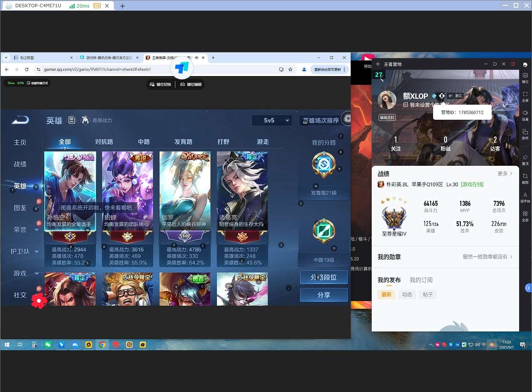Open 孙悟空 hero card
The width and height of the screenshot is (532, 392).
[70, 209]
